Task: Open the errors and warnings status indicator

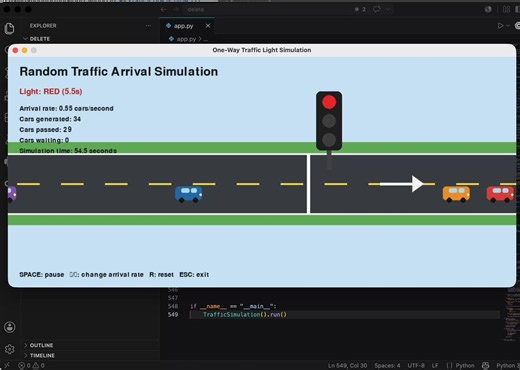Action: coord(31,366)
